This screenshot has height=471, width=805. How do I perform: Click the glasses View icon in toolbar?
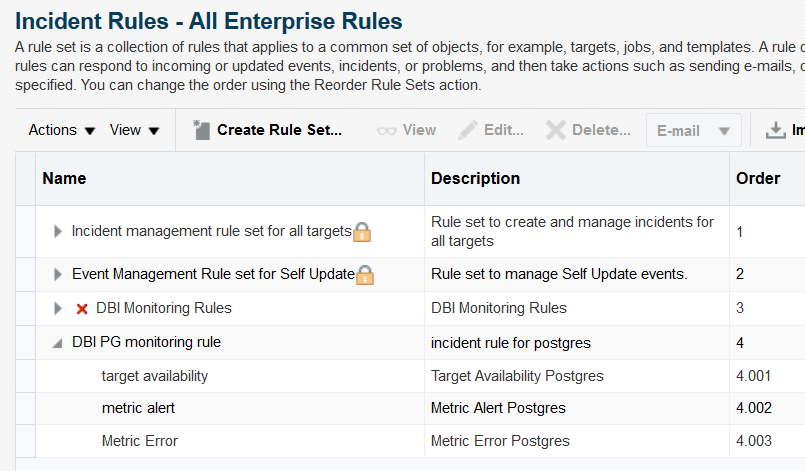tap(387, 131)
